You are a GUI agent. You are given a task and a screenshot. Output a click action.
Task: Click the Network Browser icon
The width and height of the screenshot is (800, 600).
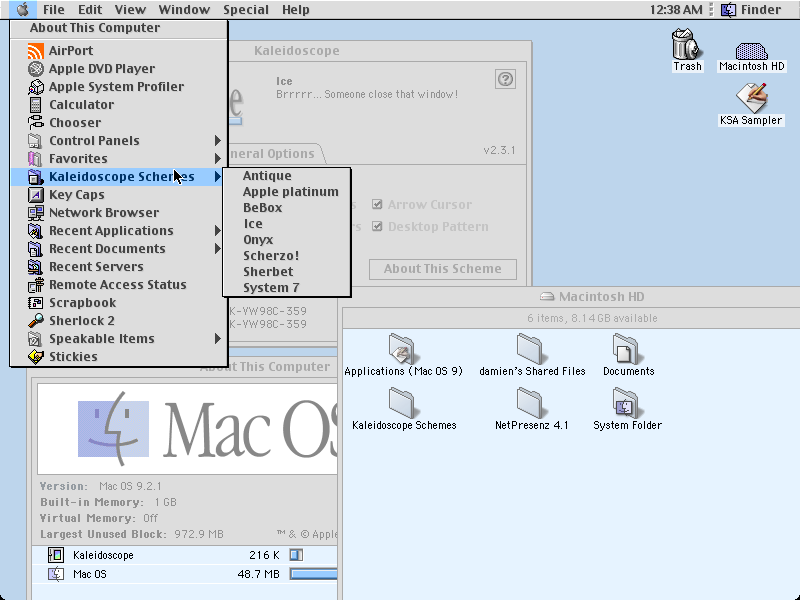point(35,213)
